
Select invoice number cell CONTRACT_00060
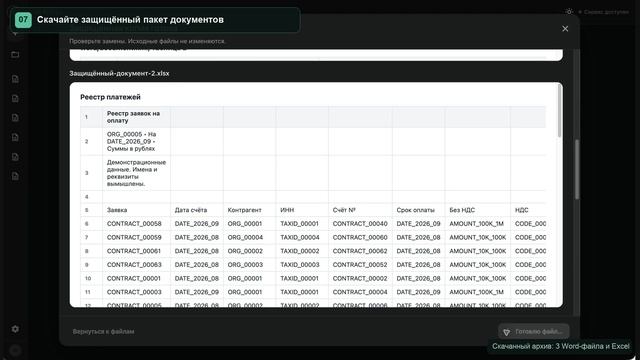[x=360, y=237]
